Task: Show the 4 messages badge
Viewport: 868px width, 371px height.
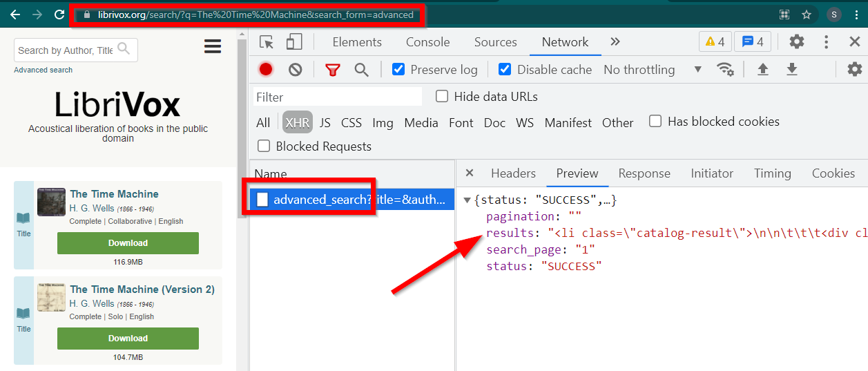Action: [x=753, y=42]
